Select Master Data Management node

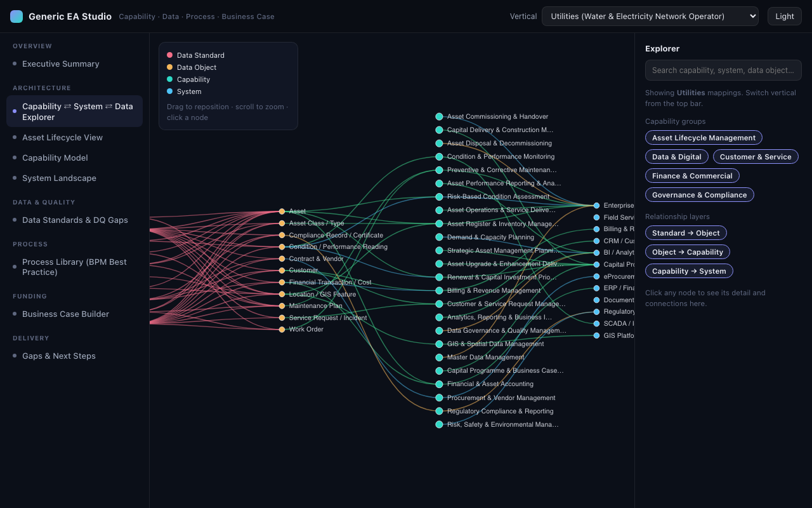439,358
